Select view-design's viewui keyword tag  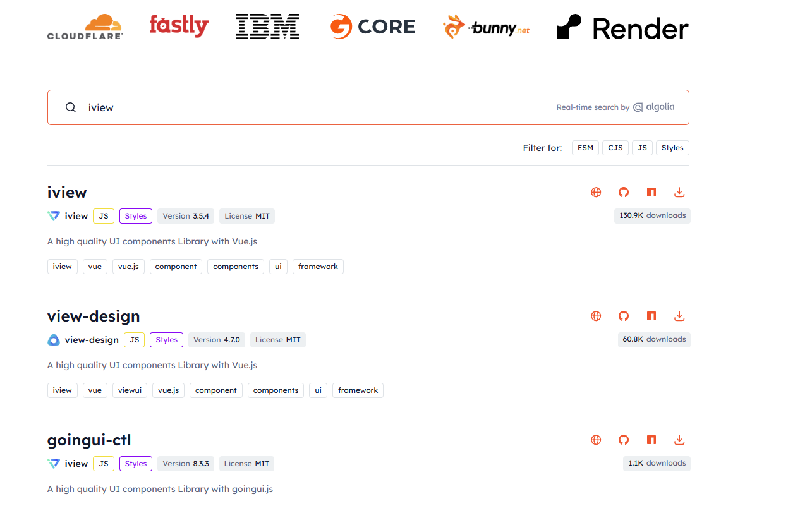[x=130, y=390]
